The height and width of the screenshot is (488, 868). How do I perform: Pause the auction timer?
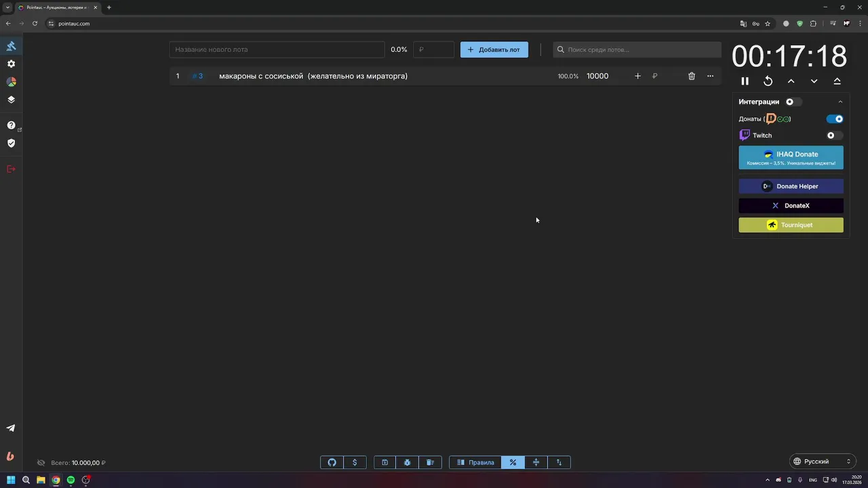[x=745, y=81]
